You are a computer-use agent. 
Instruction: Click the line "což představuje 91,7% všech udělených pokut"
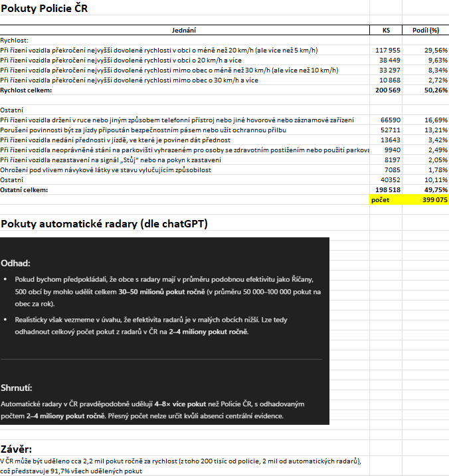71,471
